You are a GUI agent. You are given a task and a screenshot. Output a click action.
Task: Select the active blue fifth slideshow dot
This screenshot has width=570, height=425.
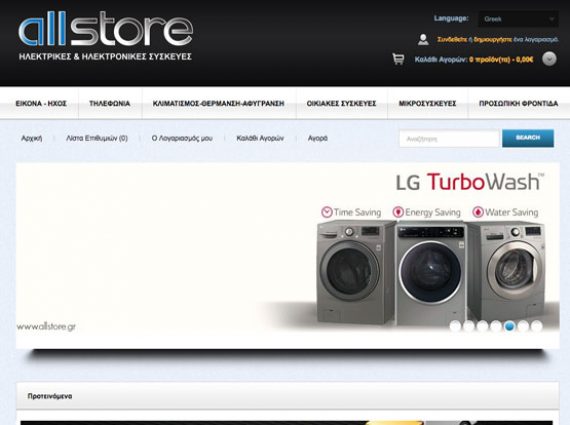[510, 326]
